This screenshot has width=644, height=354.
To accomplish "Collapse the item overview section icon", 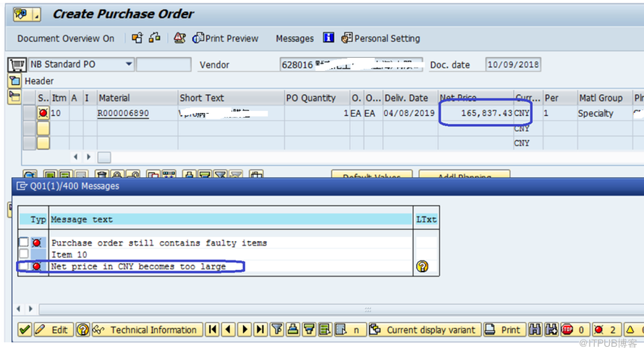I will 14,97.
